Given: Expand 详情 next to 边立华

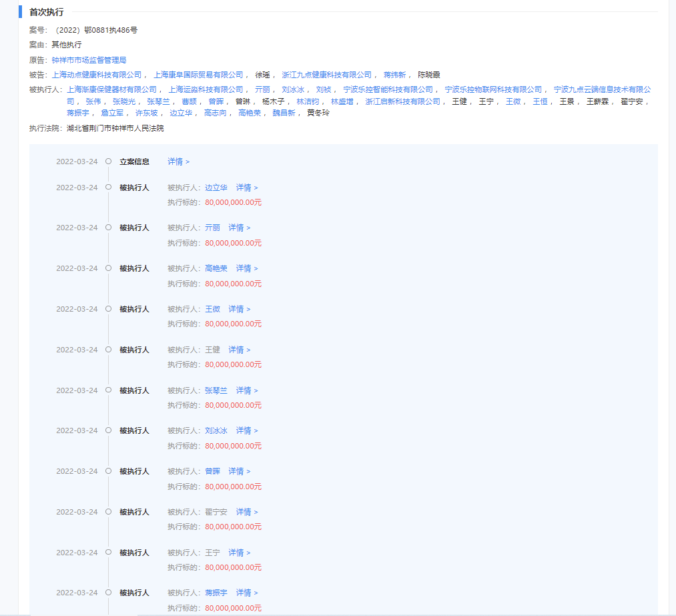Looking at the screenshot, I should click(x=246, y=188).
